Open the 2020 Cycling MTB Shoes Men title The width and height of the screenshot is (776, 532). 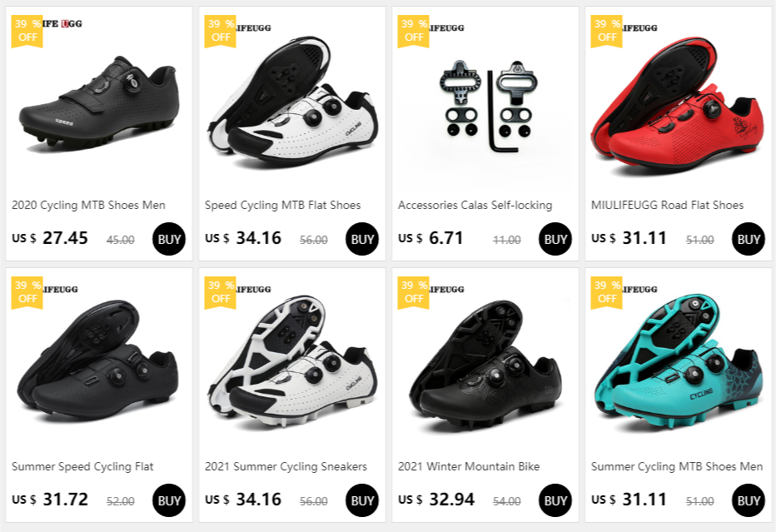point(88,205)
